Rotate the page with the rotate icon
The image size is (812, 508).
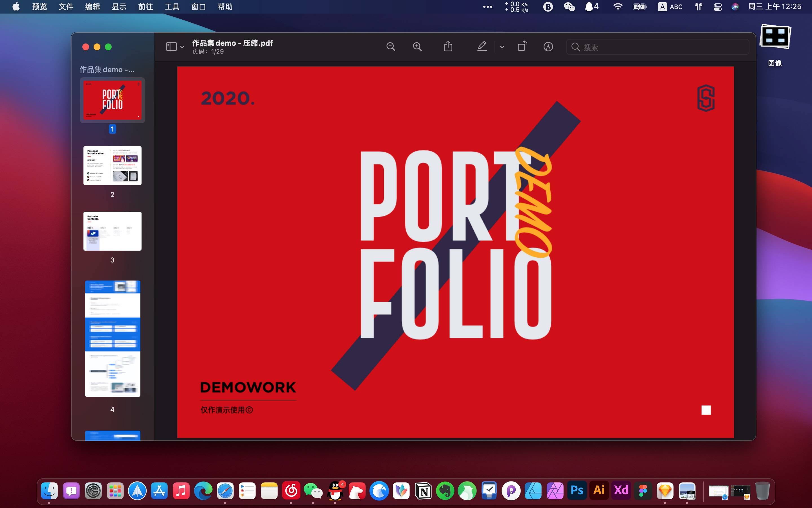tap(522, 46)
